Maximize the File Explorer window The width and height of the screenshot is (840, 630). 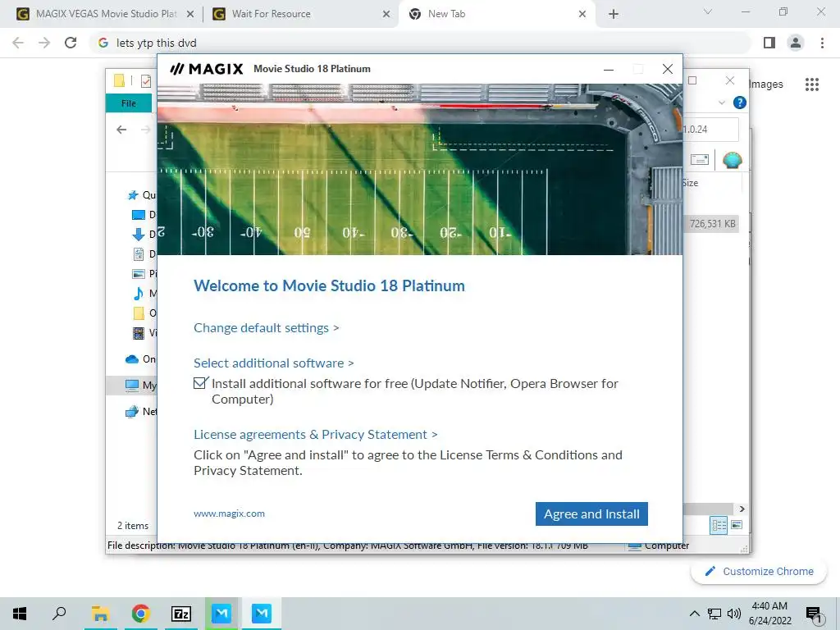(x=692, y=80)
